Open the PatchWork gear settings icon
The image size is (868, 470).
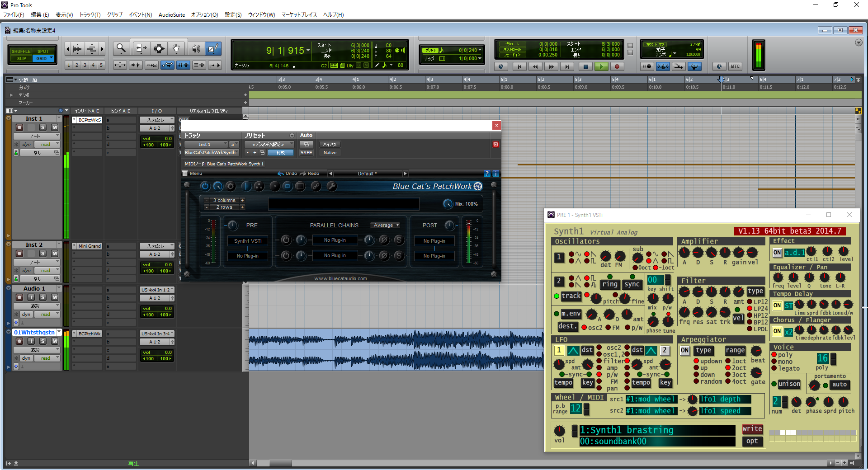[231, 186]
